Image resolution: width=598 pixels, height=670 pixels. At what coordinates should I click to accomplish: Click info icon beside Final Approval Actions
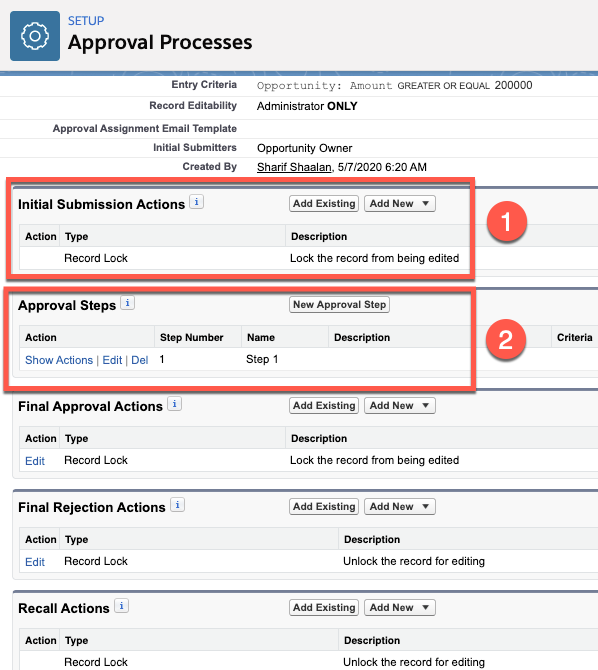point(174,404)
